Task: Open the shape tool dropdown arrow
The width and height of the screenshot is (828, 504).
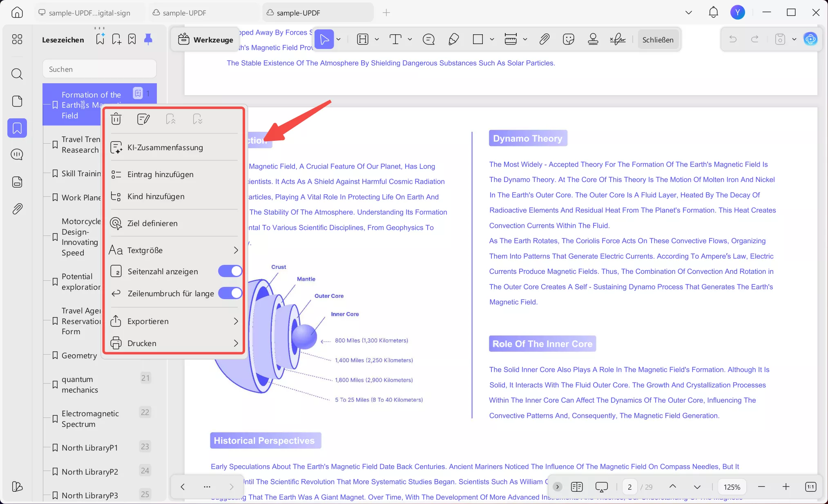Action: [492, 39]
